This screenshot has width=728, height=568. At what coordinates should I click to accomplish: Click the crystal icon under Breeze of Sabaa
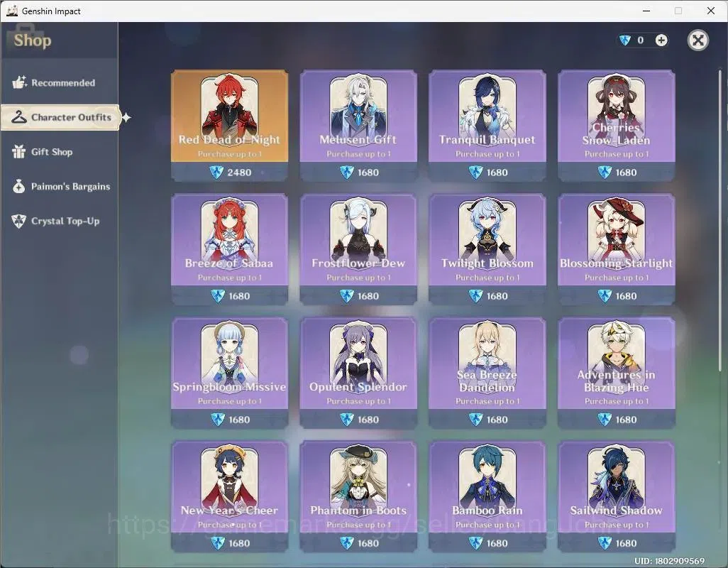pyautogui.click(x=218, y=296)
